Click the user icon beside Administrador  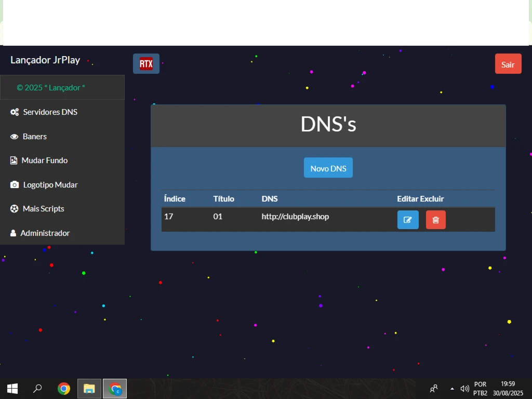13,233
